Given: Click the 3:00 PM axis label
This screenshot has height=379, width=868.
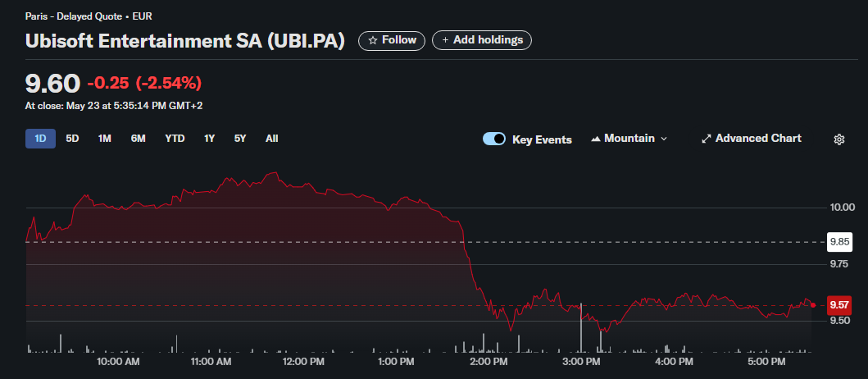Looking at the screenshot, I should (x=581, y=362).
